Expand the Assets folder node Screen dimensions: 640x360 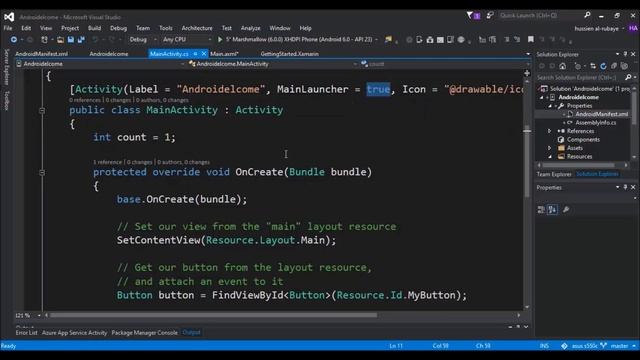click(549, 148)
